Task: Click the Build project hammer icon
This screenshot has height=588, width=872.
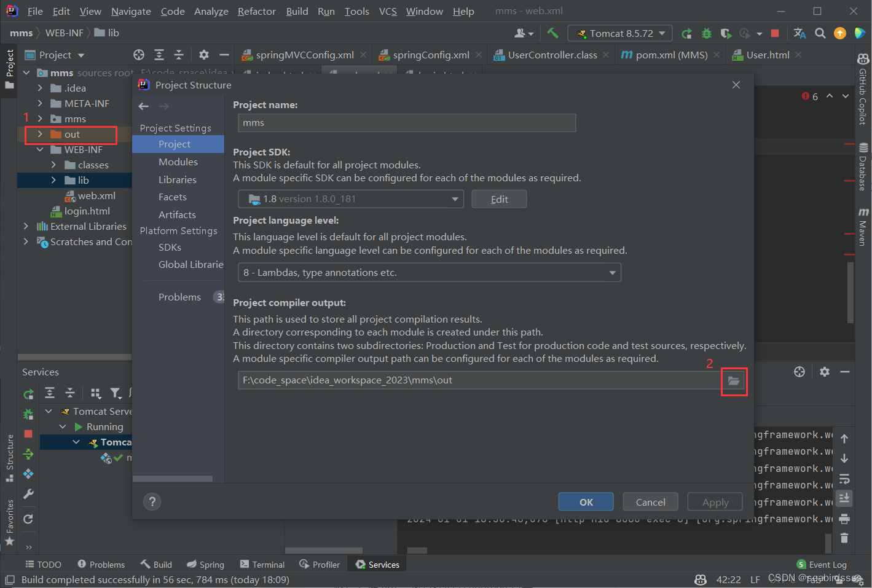Action: pos(552,33)
